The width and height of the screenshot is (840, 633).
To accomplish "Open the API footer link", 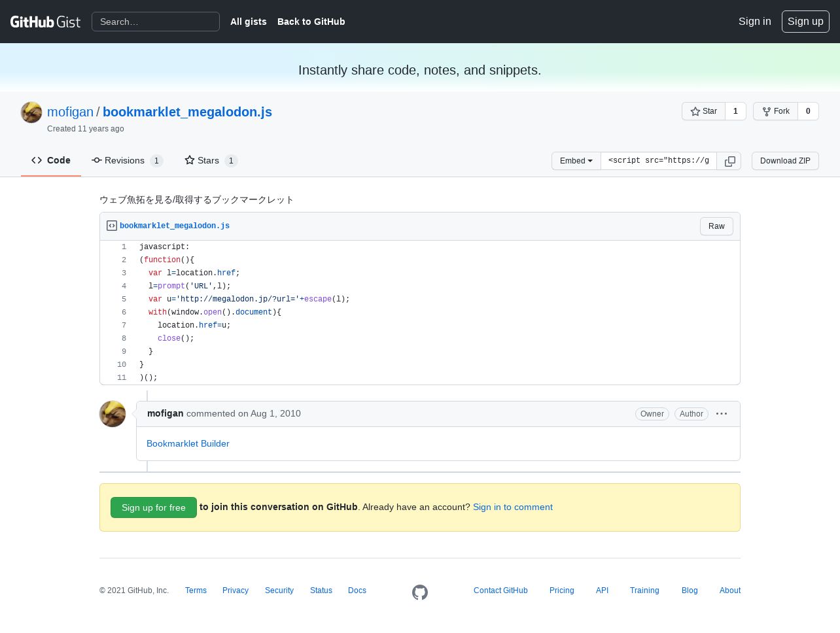I will coord(602,590).
